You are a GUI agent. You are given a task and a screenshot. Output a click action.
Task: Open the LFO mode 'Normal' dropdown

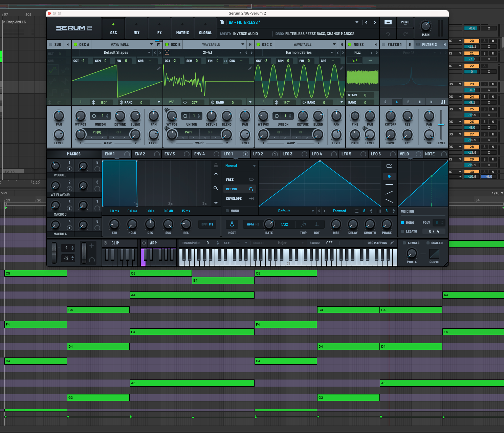tap(240, 166)
